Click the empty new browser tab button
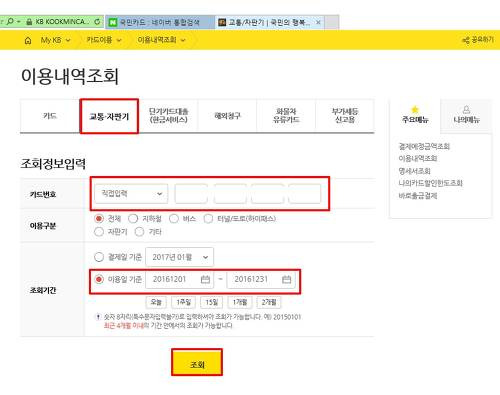 tap(332, 22)
